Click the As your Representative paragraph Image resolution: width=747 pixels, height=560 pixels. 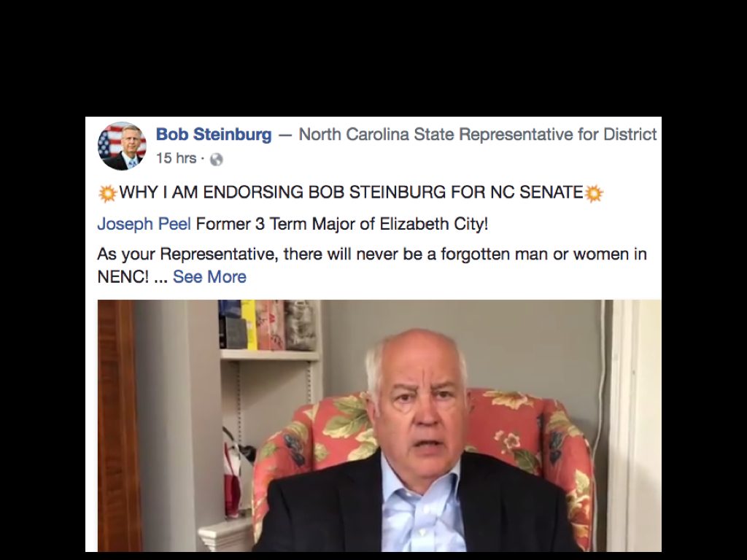[x=371, y=265]
